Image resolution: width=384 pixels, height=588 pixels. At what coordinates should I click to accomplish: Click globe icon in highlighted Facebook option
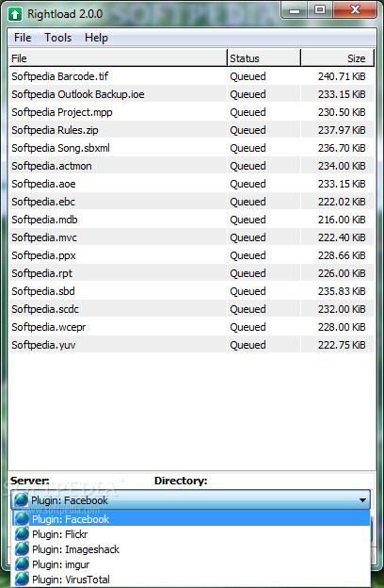pyautogui.click(x=22, y=519)
